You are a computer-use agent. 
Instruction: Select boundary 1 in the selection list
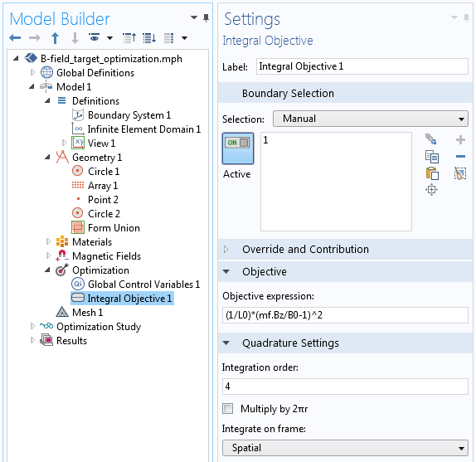coord(265,140)
